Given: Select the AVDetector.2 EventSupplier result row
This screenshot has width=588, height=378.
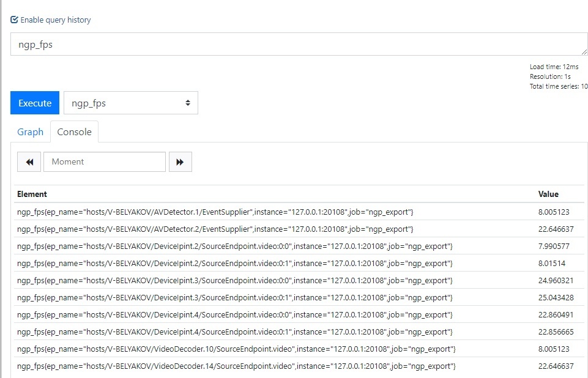Looking at the screenshot, I should pyautogui.click(x=215, y=229).
